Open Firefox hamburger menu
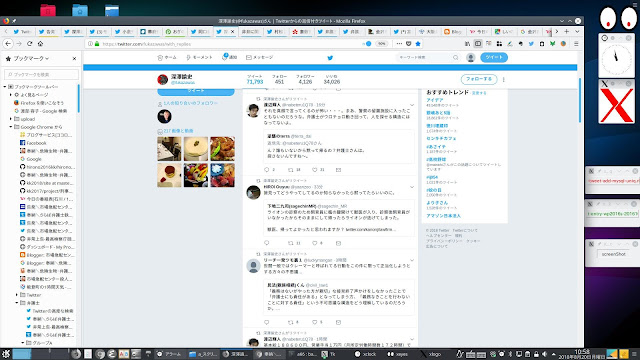Image resolution: width=640 pixels, height=360 pixels. click(576, 44)
